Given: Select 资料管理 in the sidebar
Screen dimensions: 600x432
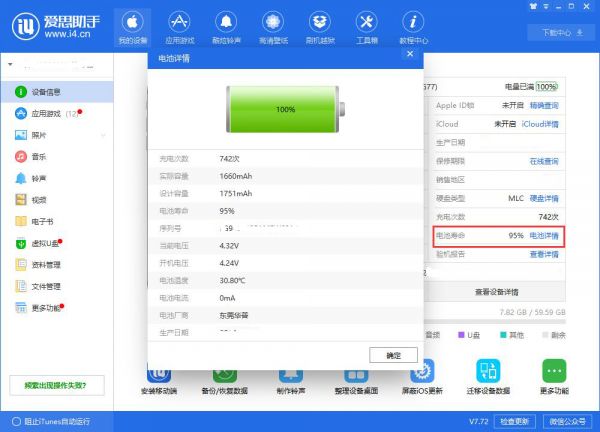Looking at the screenshot, I should [x=57, y=264].
